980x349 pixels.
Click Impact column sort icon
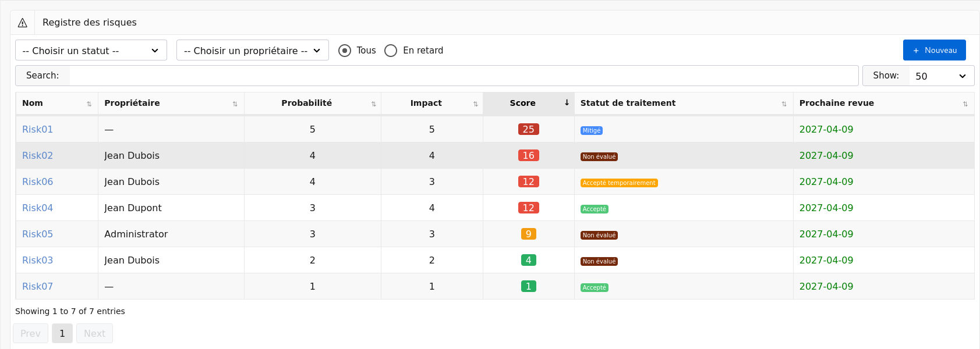point(475,104)
